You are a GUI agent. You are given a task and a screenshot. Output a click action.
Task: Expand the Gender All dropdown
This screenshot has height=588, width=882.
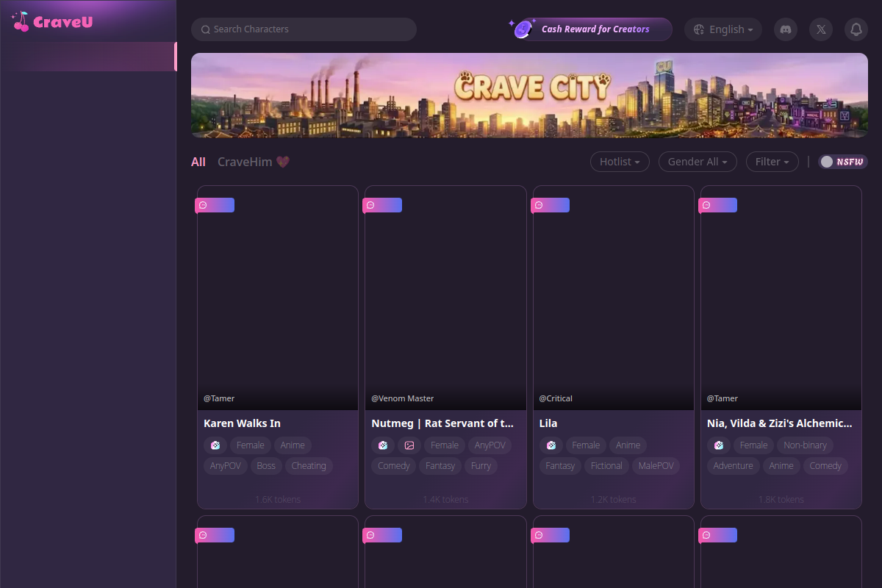point(698,162)
